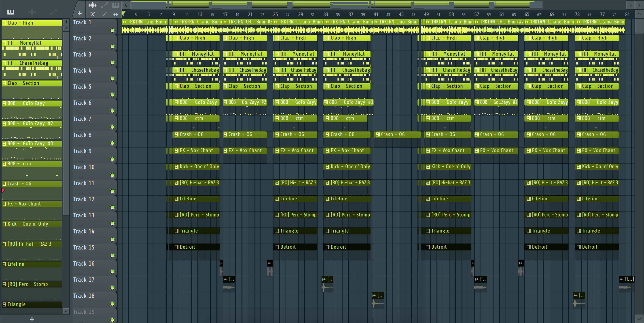Image resolution: width=644 pixels, height=323 pixels.
Task: Open menu of first 808 - ctm clip on Track 7
Action: click(176, 118)
